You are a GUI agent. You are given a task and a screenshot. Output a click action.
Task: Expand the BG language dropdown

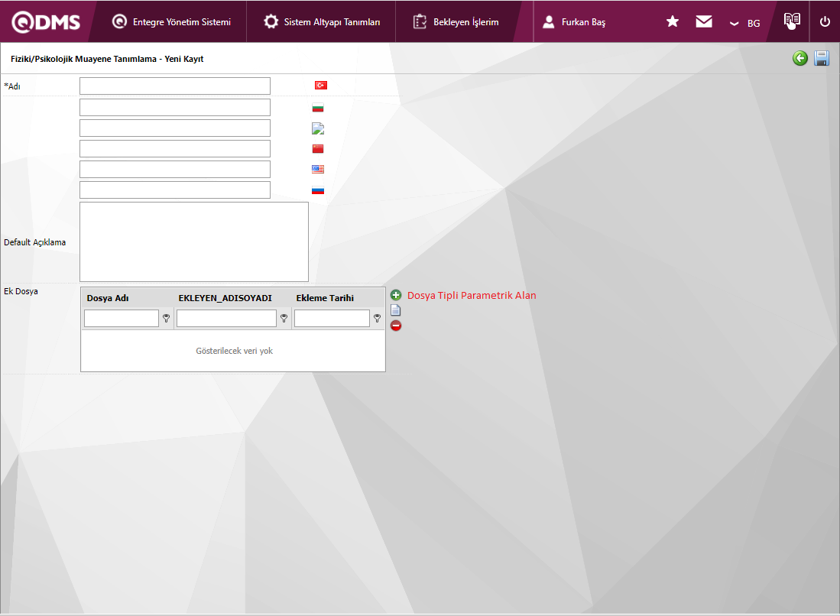point(745,23)
